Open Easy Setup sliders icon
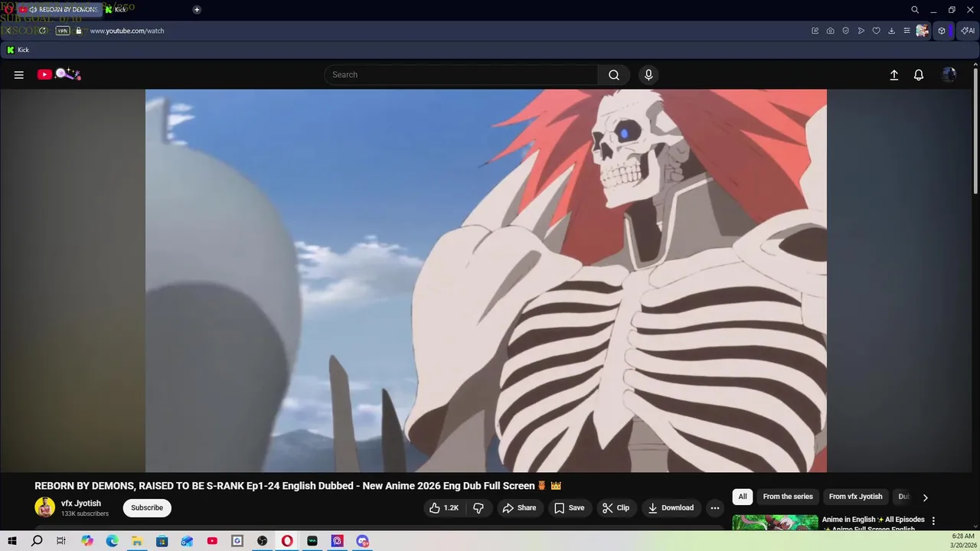This screenshot has height=551, width=980. [906, 31]
